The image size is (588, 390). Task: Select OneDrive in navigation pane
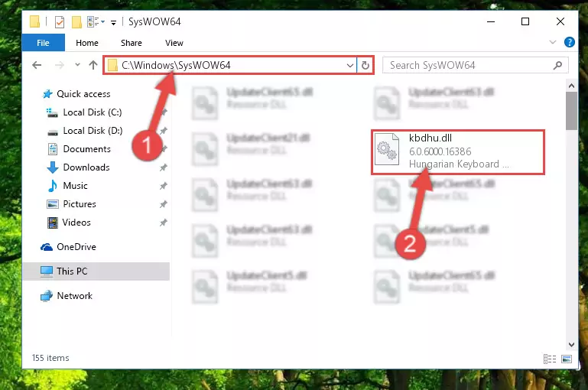coord(76,247)
